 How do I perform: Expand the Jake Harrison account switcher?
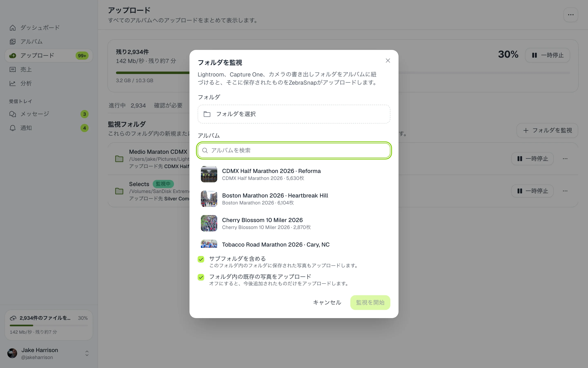click(87, 353)
